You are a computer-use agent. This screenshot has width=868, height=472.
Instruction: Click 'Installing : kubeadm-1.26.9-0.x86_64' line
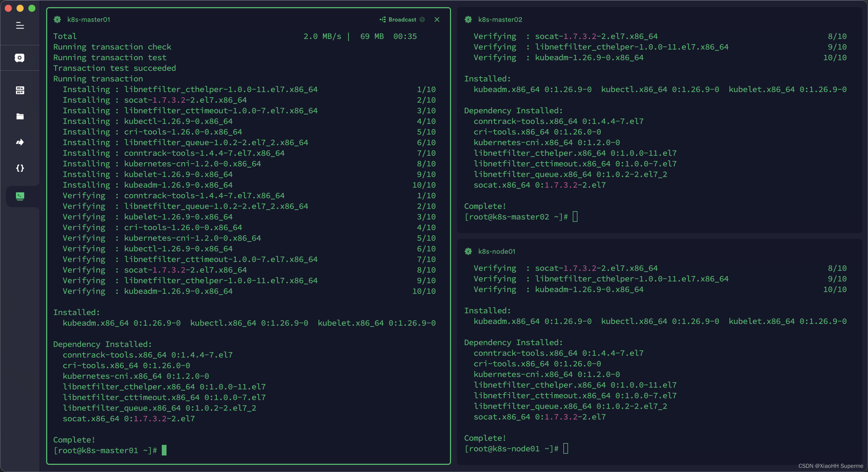tap(249, 185)
